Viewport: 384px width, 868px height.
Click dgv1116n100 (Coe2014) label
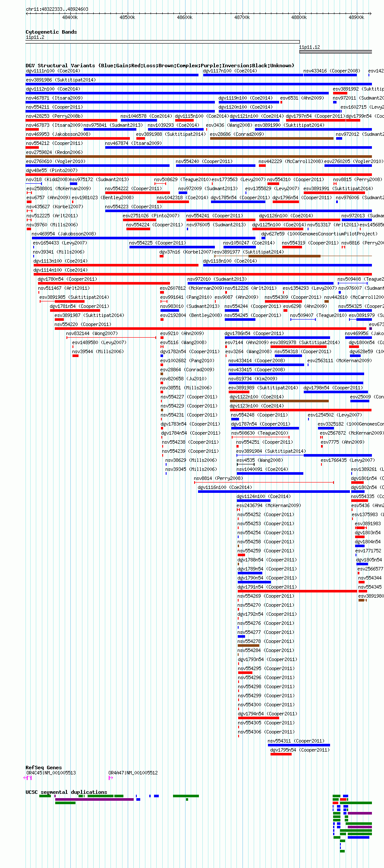[225, 487]
